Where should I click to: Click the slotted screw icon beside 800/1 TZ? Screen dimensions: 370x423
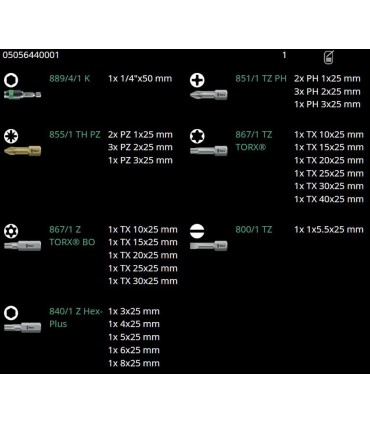[197, 231]
